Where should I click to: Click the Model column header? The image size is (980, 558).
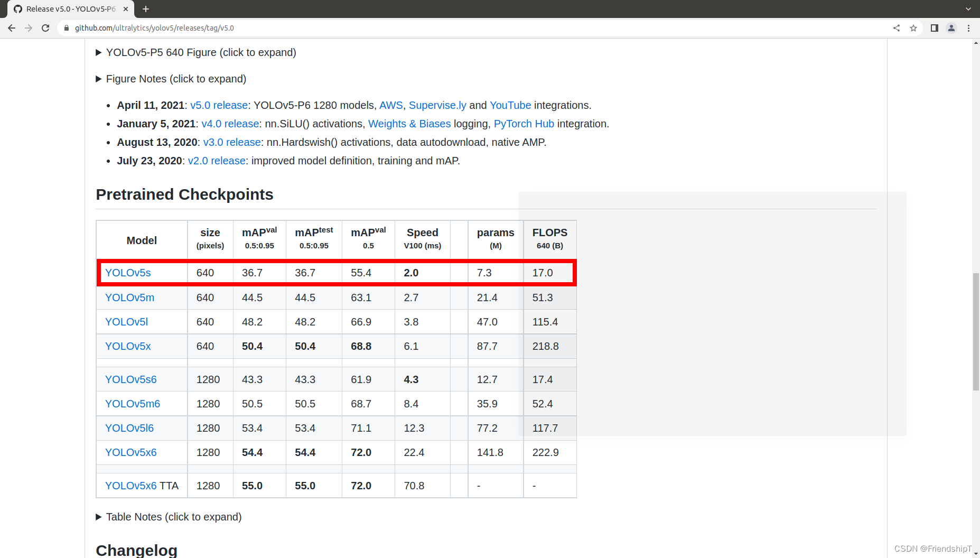pos(142,240)
